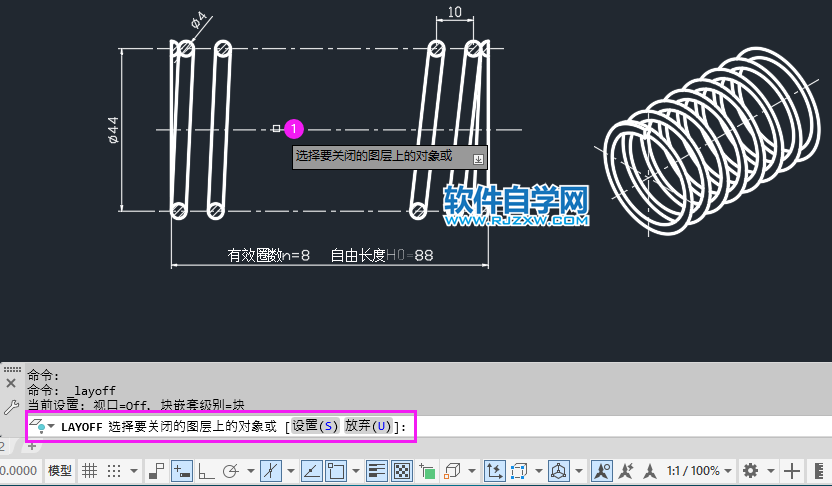
Task: Click the show annotation objects icon
Action: point(602,471)
